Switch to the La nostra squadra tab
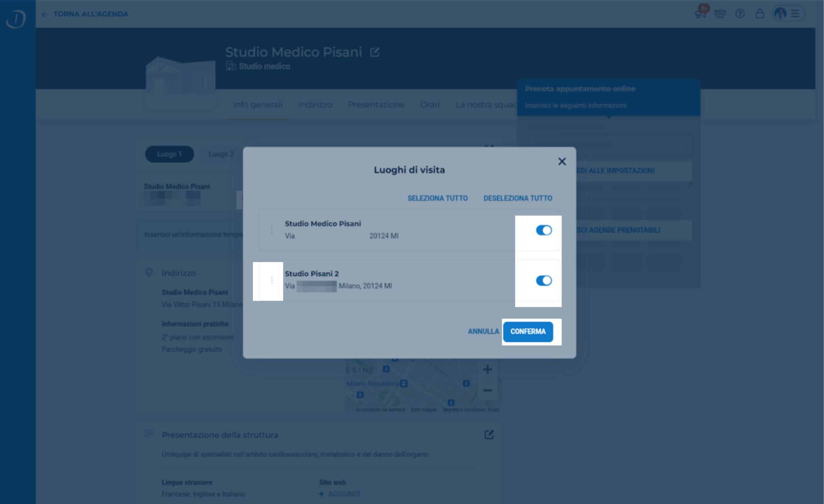Viewport: 824px width, 504px height. (487, 105)
